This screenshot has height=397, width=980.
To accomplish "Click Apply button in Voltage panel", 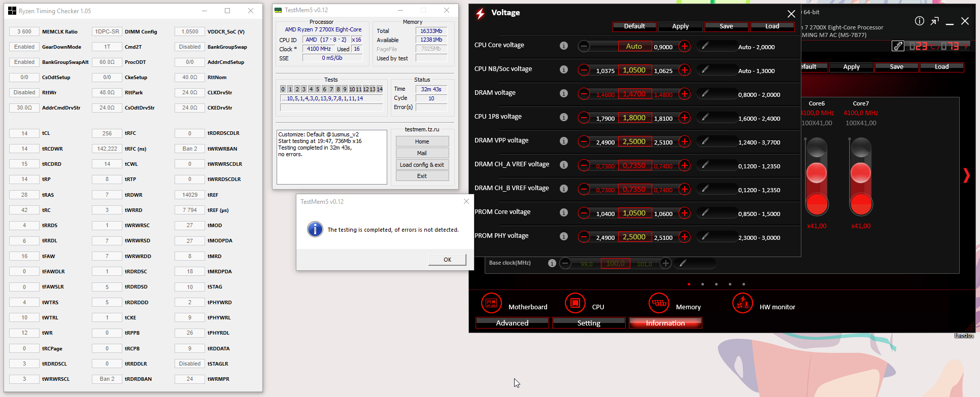I will click(x=681, y=26).
